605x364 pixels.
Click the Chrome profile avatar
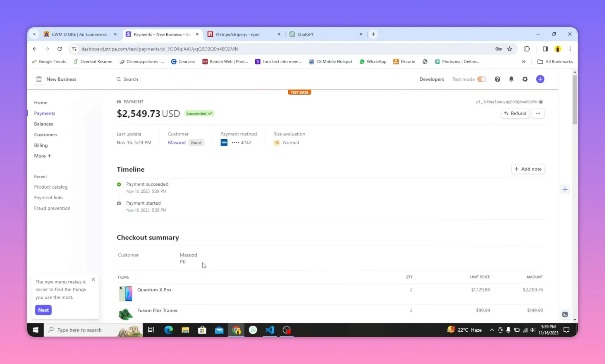coord(558,49)
